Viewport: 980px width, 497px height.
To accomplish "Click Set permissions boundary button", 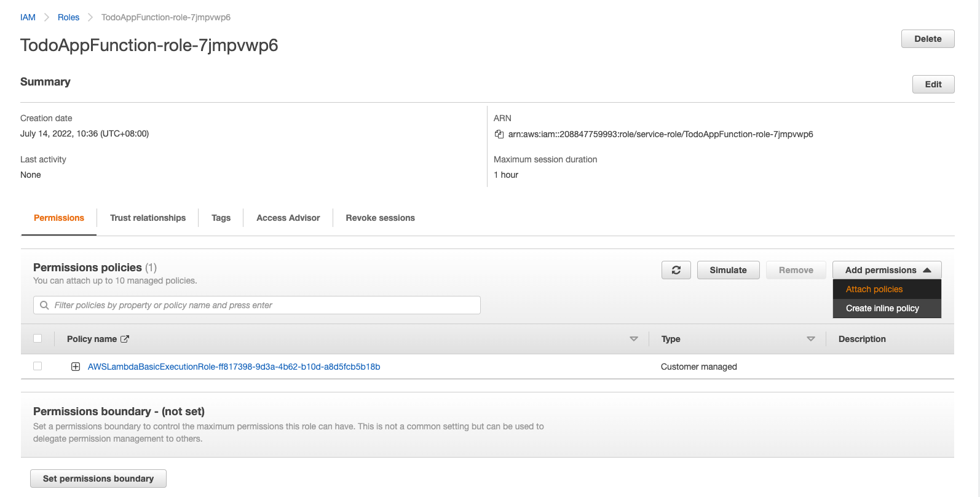I will tap(98, 479).
